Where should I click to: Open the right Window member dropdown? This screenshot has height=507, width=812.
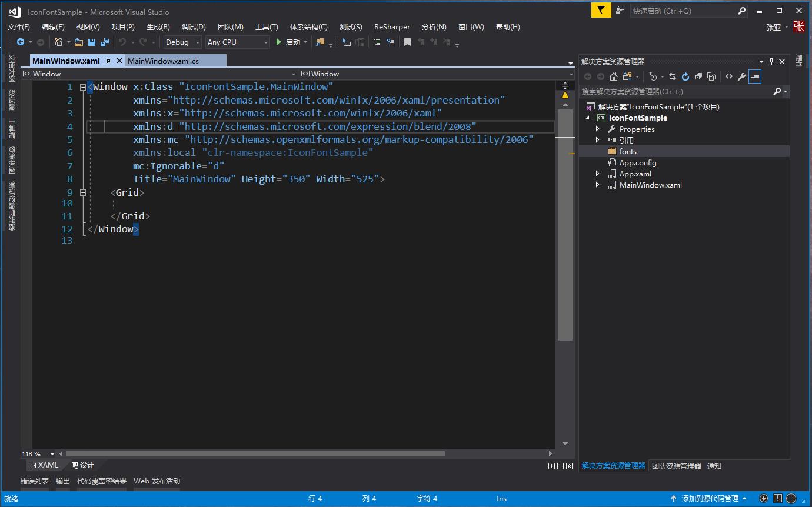(x=436, y=74)
